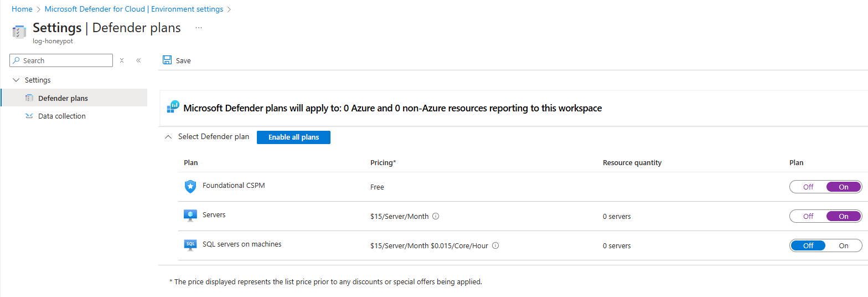Click the search magnifier icon
The image size is (868, 297).
[17, 60]
